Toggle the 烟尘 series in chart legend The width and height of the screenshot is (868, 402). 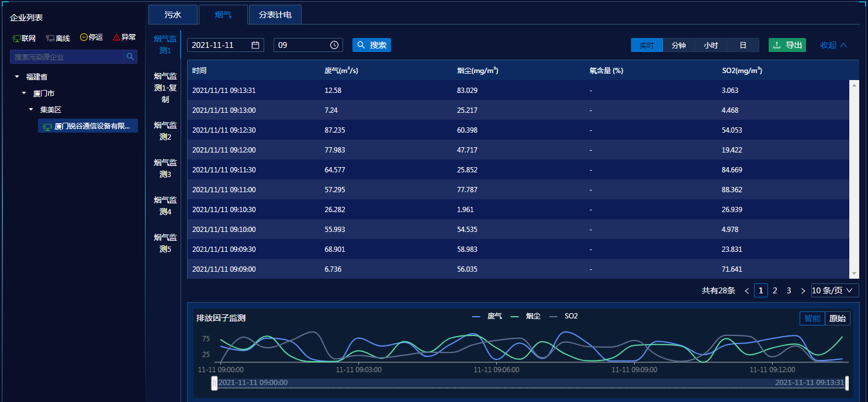pyautogui.click(x=525, y=316)
